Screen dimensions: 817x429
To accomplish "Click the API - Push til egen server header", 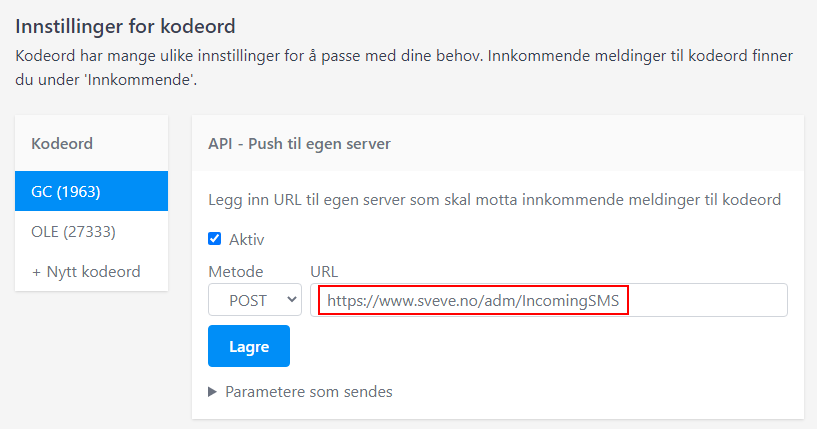I will (x=299, y=143).
